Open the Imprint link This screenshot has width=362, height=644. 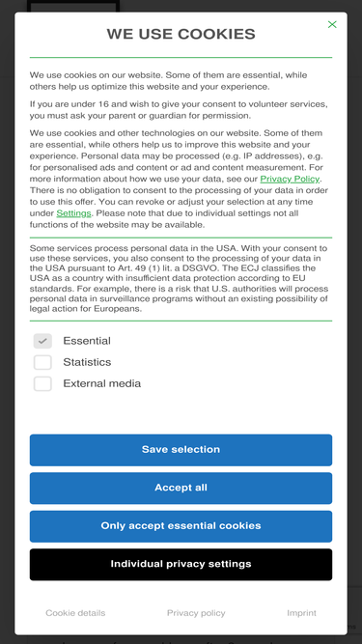(301, 613)
